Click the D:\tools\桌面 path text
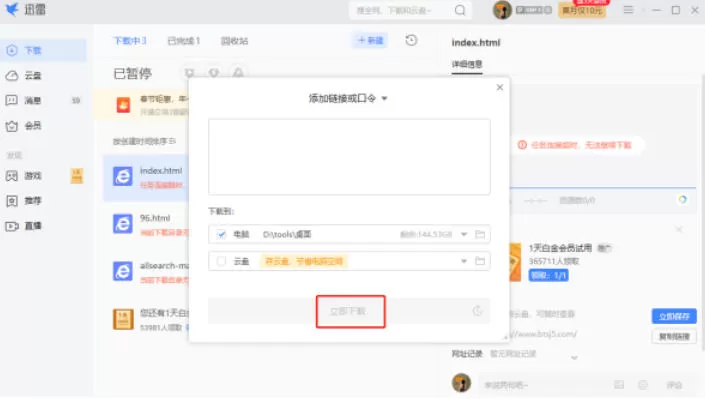This screenshot has width=705, height=399. pos(287,234)
